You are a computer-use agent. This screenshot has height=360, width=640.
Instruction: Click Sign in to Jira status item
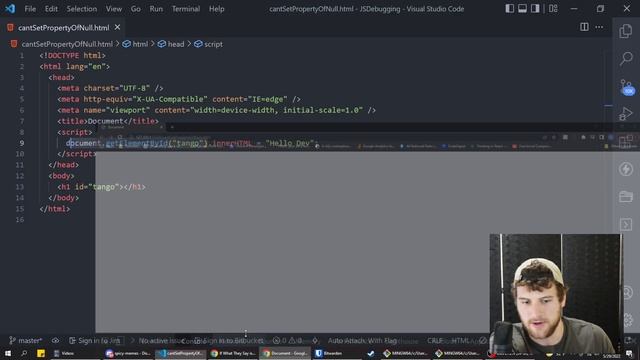95,340
